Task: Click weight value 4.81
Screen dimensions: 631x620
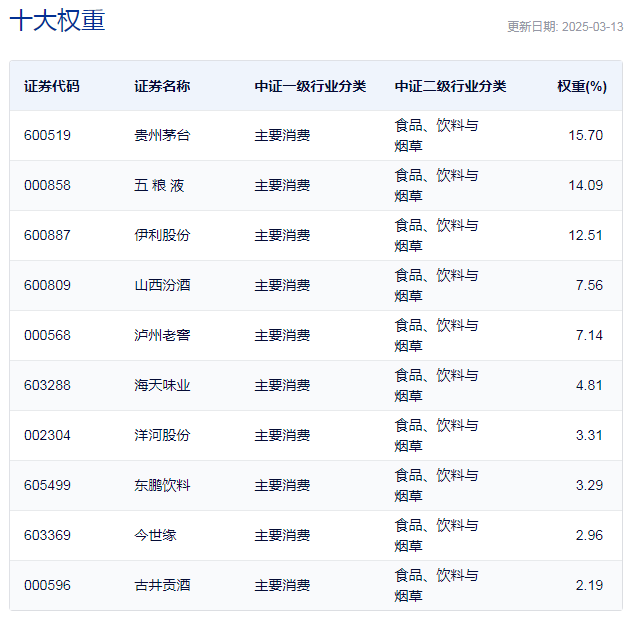Action: click(x=589, y=385)
